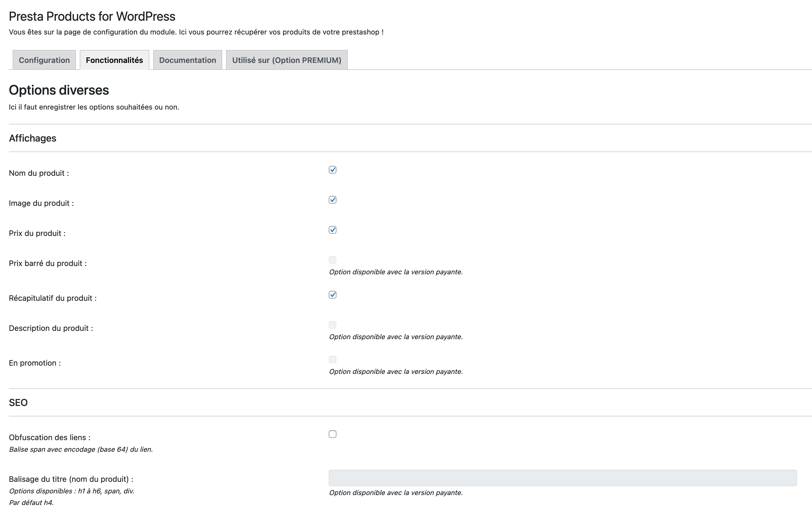Click the Ici il faut enregistrer les options text
The height and width of the screenshot is (521, 812).
point(94,107)
